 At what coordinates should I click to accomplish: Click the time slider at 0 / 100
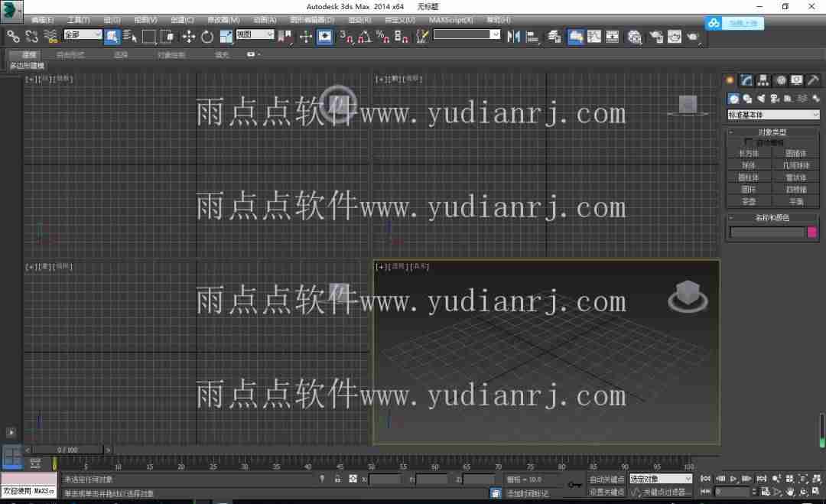point(67,450)
